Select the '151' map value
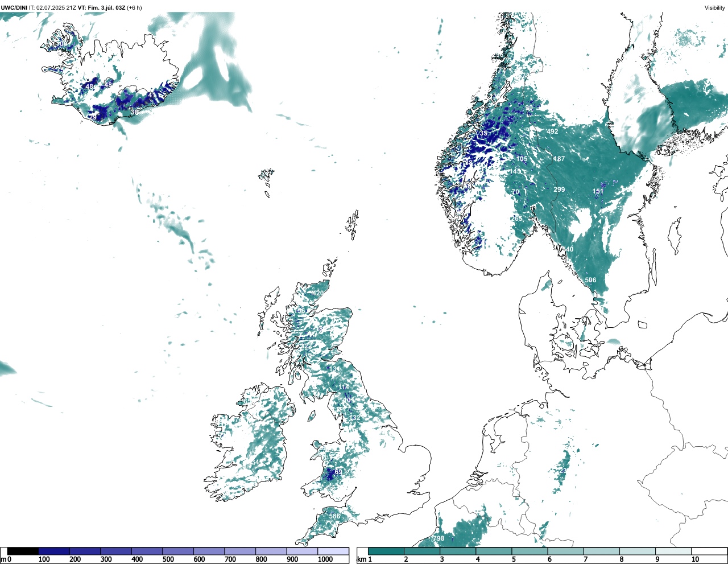The height and width of the screenshot is (564, 728). [598, 192]
